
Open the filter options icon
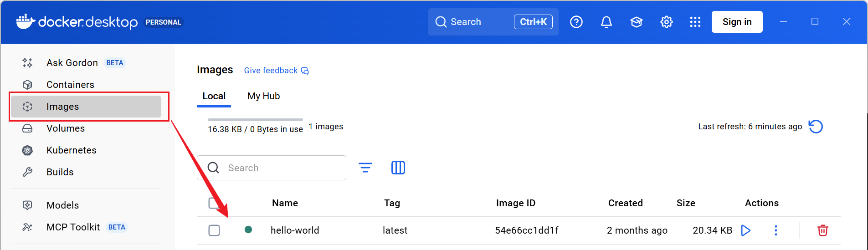365,168
